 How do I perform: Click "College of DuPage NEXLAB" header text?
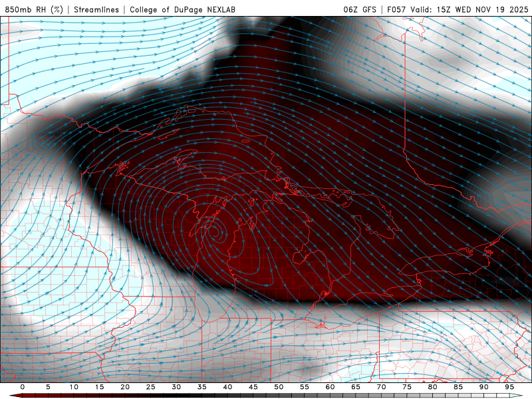(182, 9)
